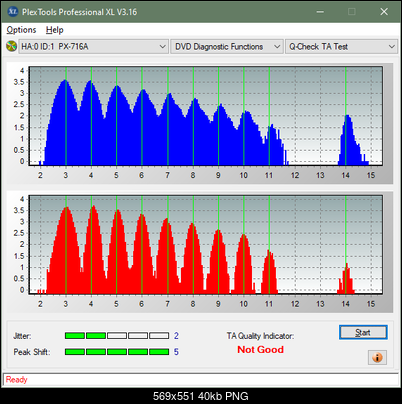
Task: Expand the Q-Check TA Test dropdown
Action: (x=341, y=47)
